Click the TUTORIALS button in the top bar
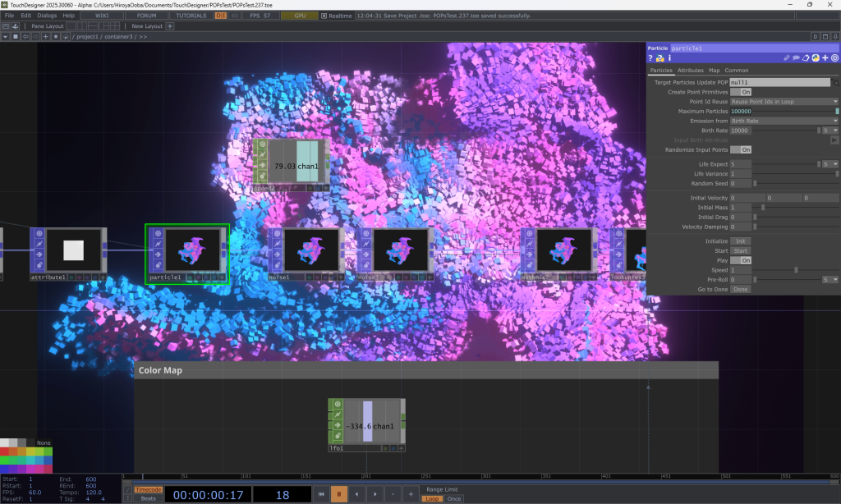 191,16
